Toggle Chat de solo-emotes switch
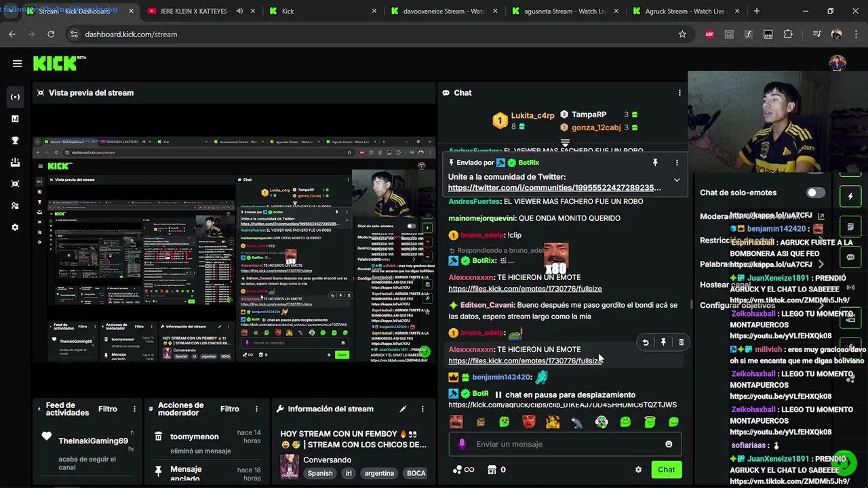This screenshot has width=868, height=488. tap(815, 192)
